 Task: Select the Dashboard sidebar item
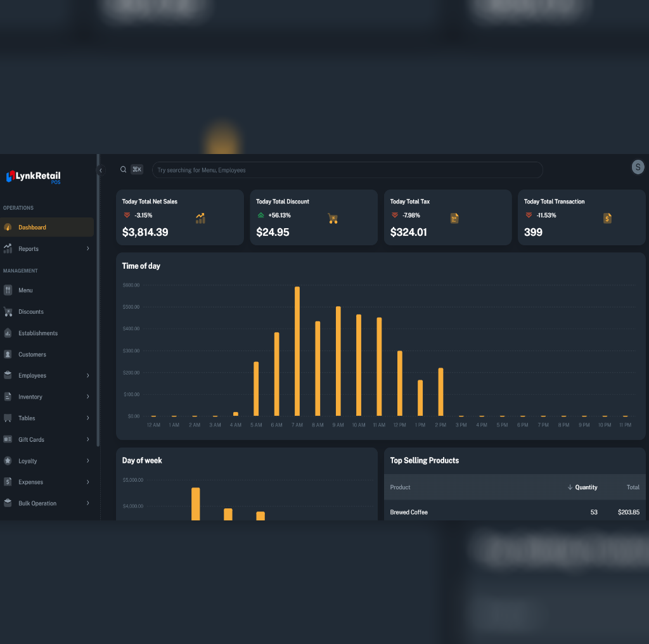click(47, 227)
